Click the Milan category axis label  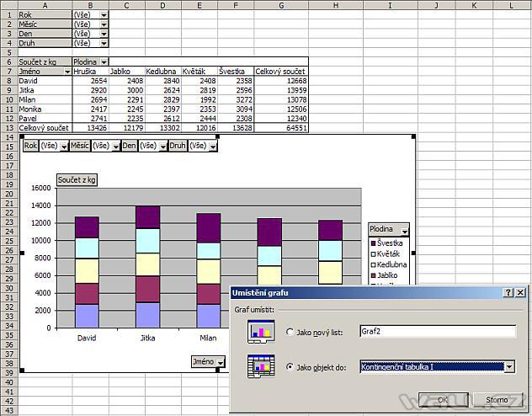coord(208,338)
